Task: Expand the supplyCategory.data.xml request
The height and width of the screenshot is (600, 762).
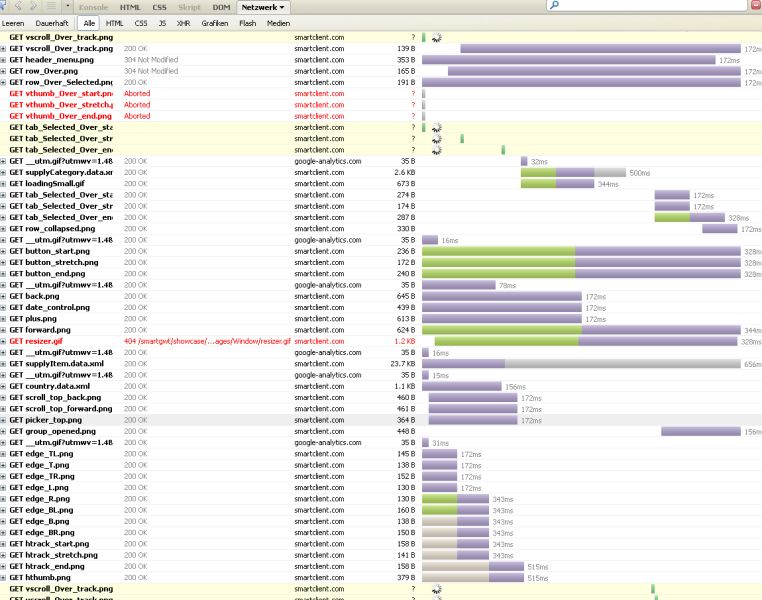Action: pyautogui.click(x=4, y=172)
